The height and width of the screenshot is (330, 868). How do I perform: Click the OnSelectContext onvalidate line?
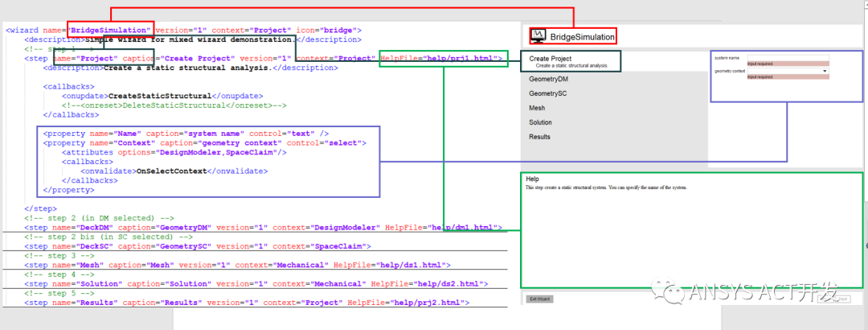pyautogui.click(x=174, y=171)
